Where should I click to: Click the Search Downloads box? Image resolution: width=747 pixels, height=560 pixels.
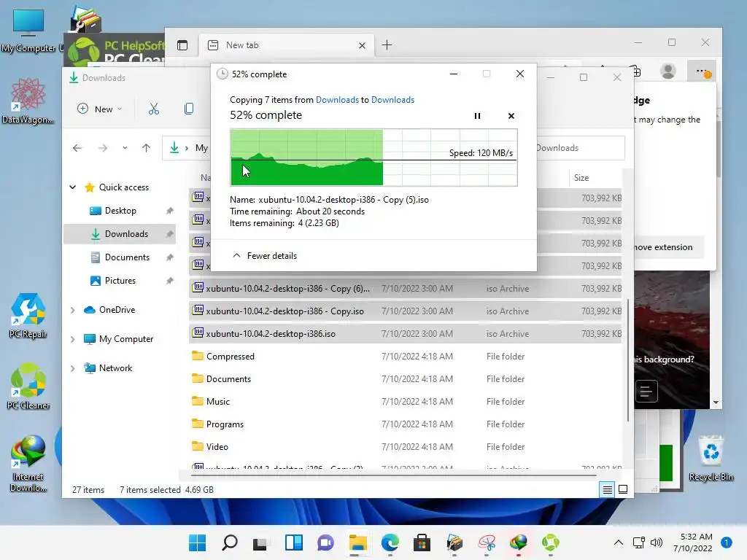580,148
